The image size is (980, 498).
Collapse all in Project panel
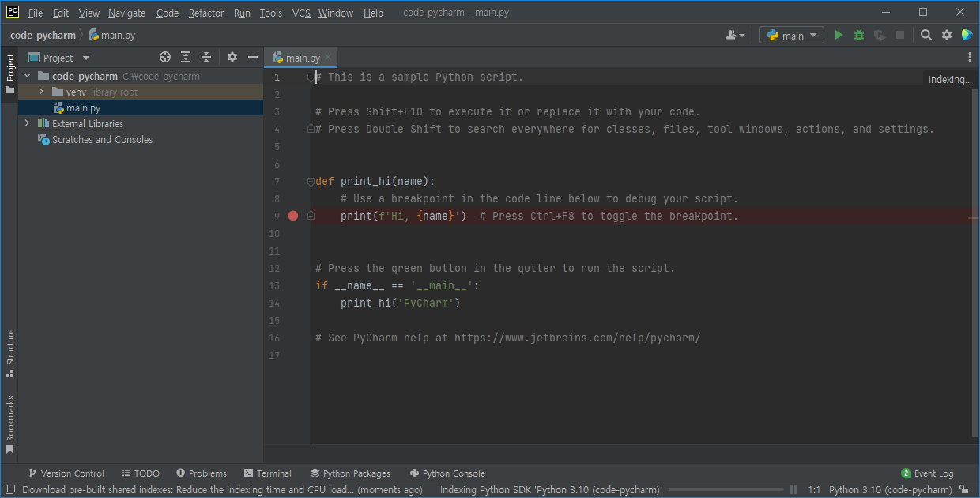click(206, 57)
